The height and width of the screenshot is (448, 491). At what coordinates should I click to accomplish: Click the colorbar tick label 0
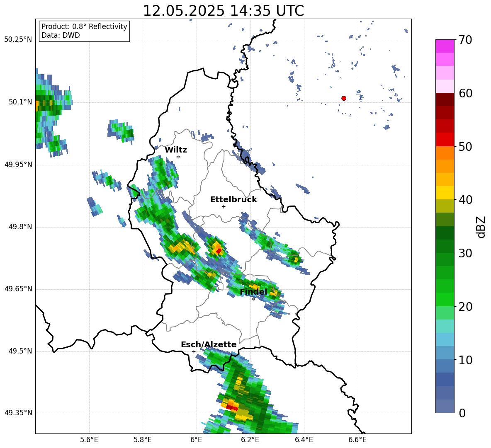click(x=462, y=413)
